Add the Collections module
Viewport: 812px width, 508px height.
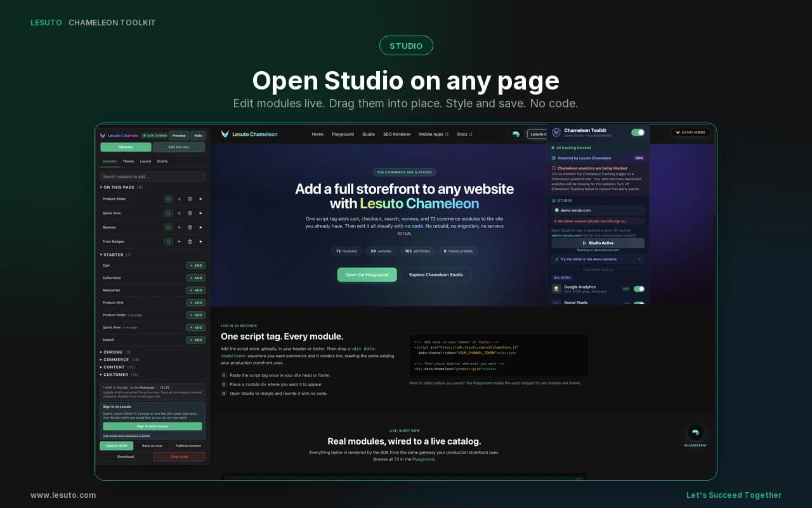click(x=196, y=277)
